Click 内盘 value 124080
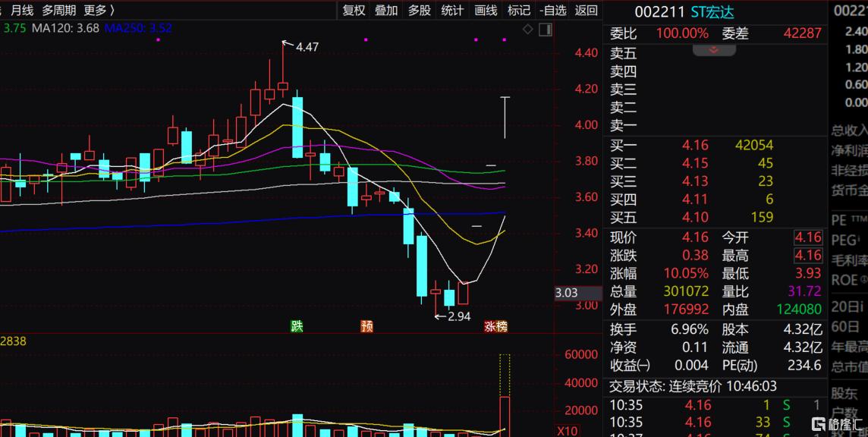The height and width of the screenshot is (437, 868). [800, 309]
